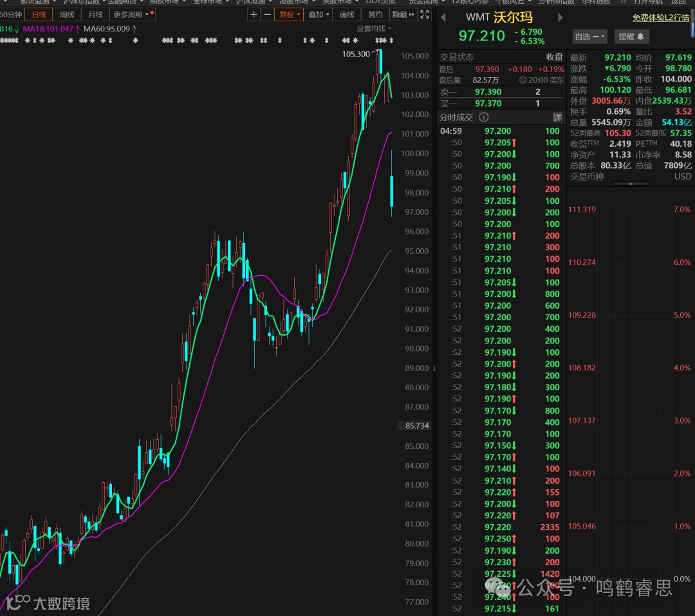This screenshot has height=616, width=695.
Task: Click the 105.300 high price label
Action: pyautogui.click(x=356, y=54)
